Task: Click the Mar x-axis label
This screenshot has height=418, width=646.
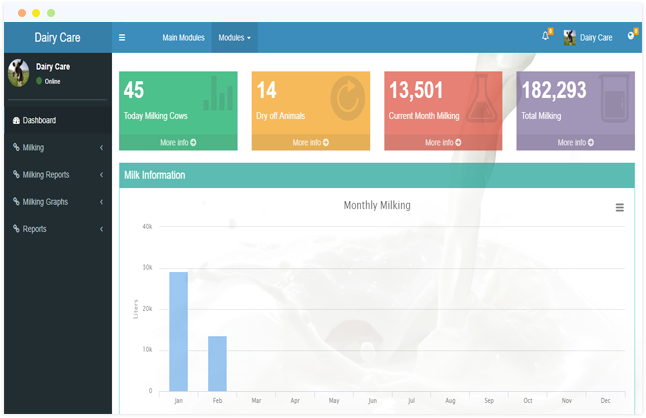Action: [256, 400]
